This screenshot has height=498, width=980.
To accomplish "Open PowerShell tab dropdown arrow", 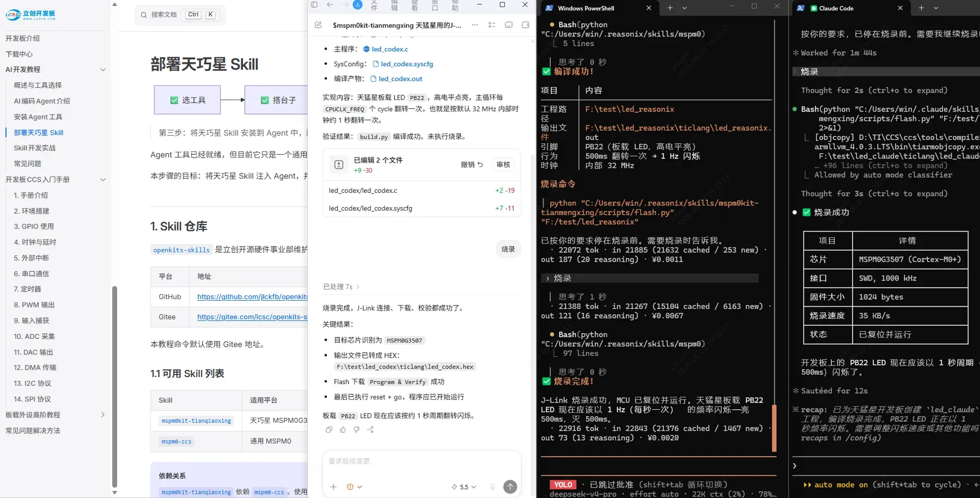I will pos(685,8).
